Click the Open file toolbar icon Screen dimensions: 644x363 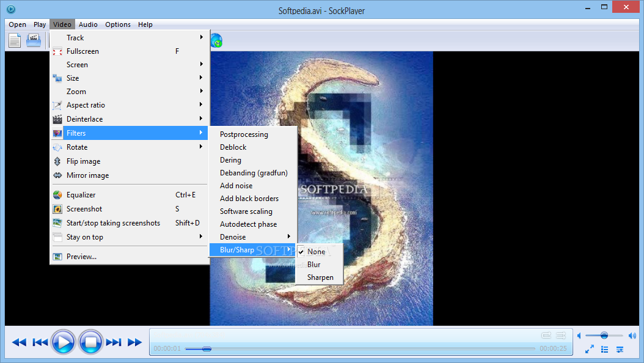(x=15, y=40)
